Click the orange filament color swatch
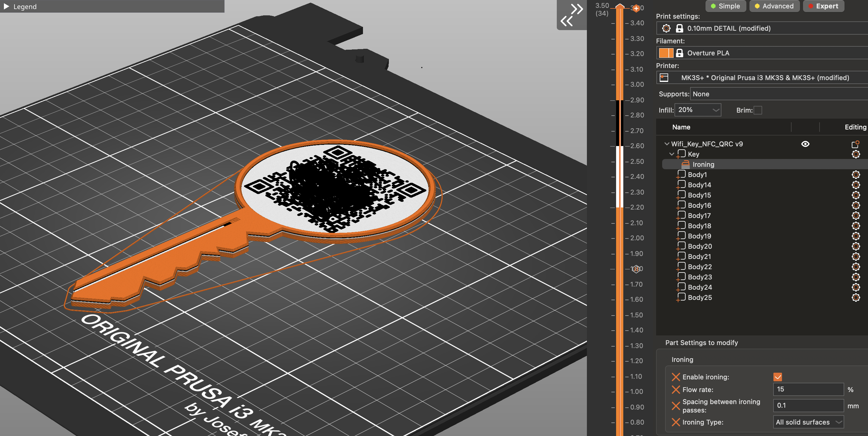This screenshot has width=868, height=436. coord(666,53)
